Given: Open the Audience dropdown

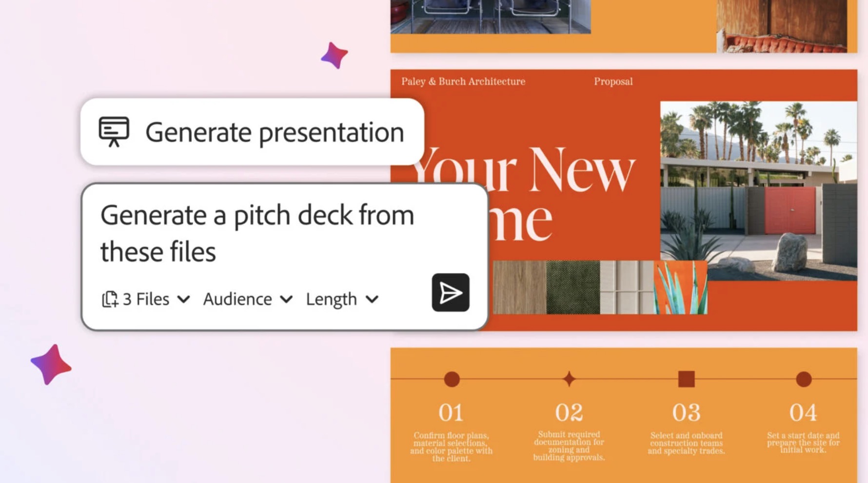Looking at the screenshot, I should (x=246, y=299).
